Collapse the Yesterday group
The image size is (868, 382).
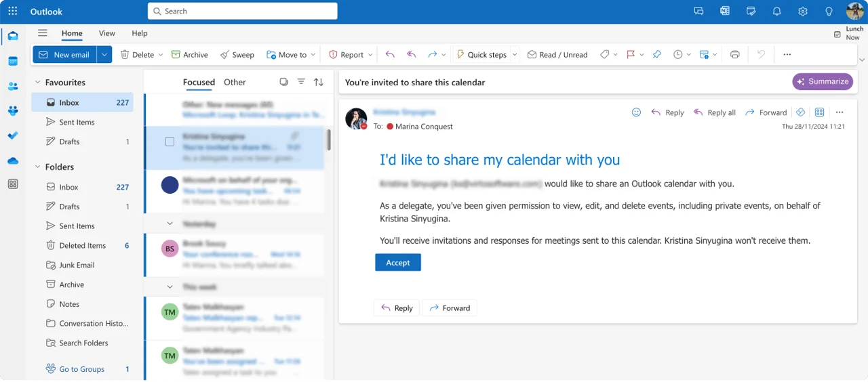point(170,224)
